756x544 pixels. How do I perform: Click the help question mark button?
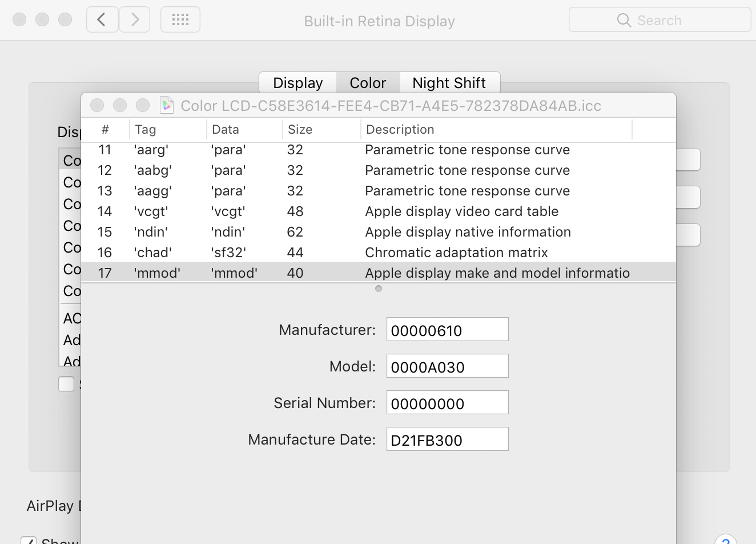pyautogui.click(x=725, y=541)
